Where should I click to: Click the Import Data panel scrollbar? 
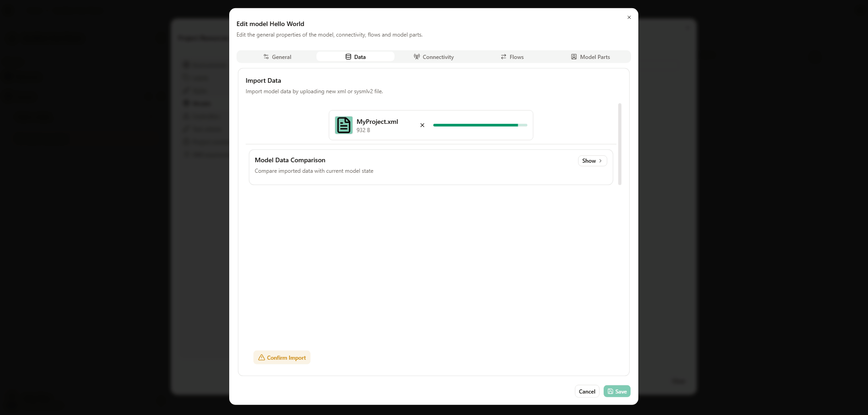point(620,144)
